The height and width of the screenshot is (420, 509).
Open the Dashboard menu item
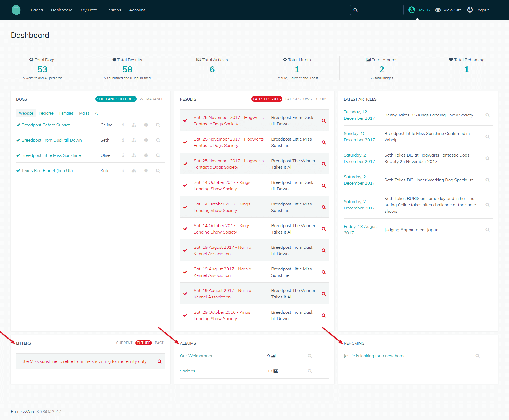click(62, 10)
